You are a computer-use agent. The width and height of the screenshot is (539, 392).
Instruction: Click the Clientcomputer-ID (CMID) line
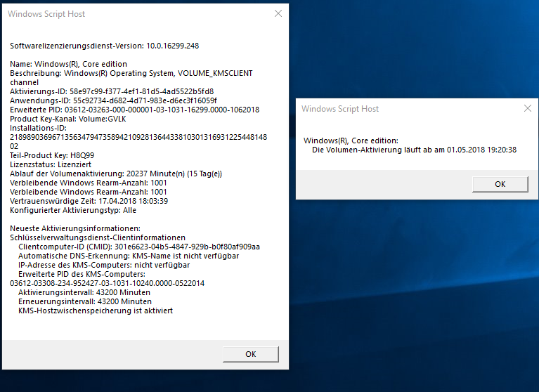pyautogui.click(x=139, y=247)
